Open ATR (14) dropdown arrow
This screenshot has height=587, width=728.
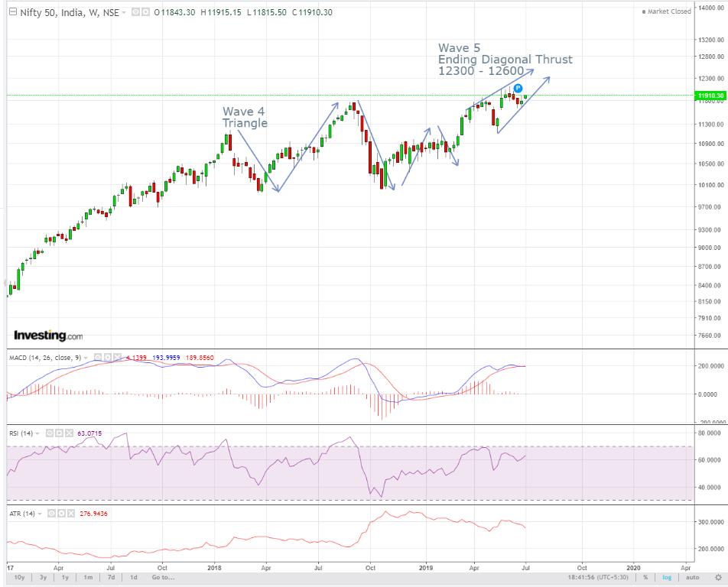(40, 514)
